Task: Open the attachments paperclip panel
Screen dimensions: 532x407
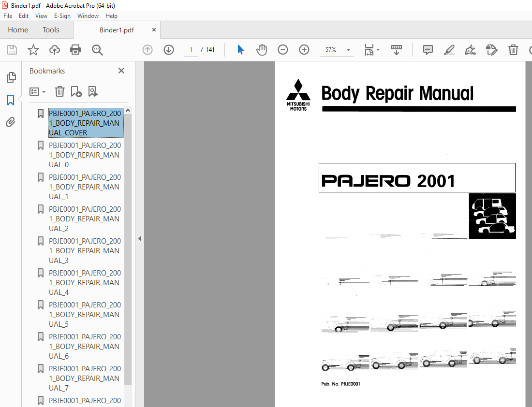Action: 11,122
